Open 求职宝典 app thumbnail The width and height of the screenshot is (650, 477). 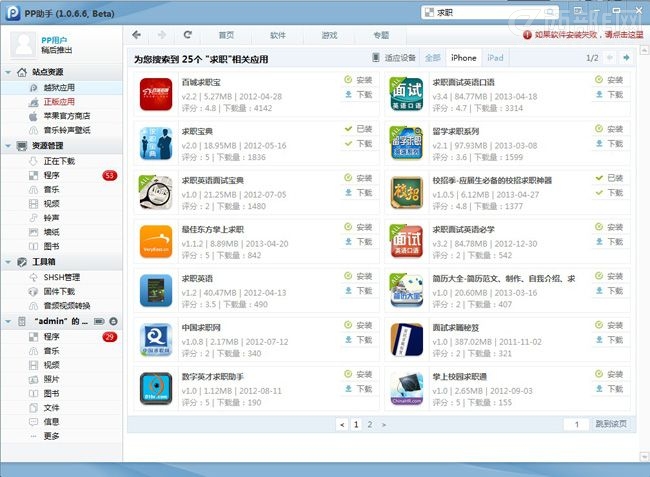click(x=156, y=143)
